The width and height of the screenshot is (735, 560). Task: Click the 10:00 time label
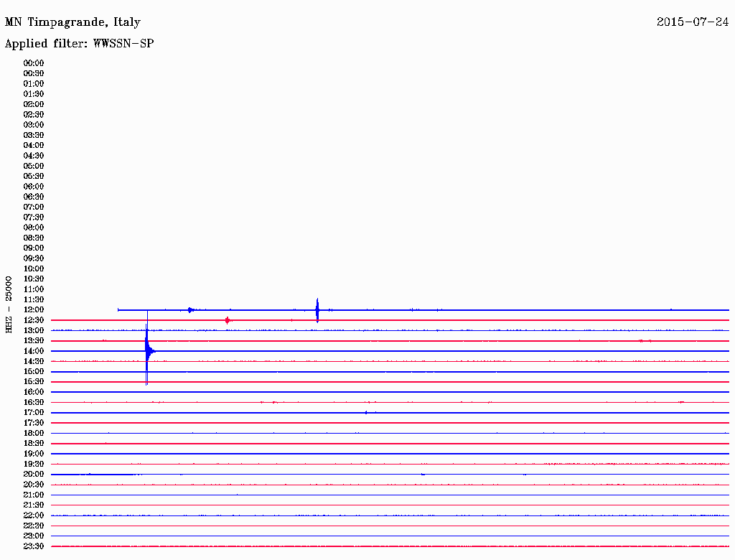coord(33,269)
